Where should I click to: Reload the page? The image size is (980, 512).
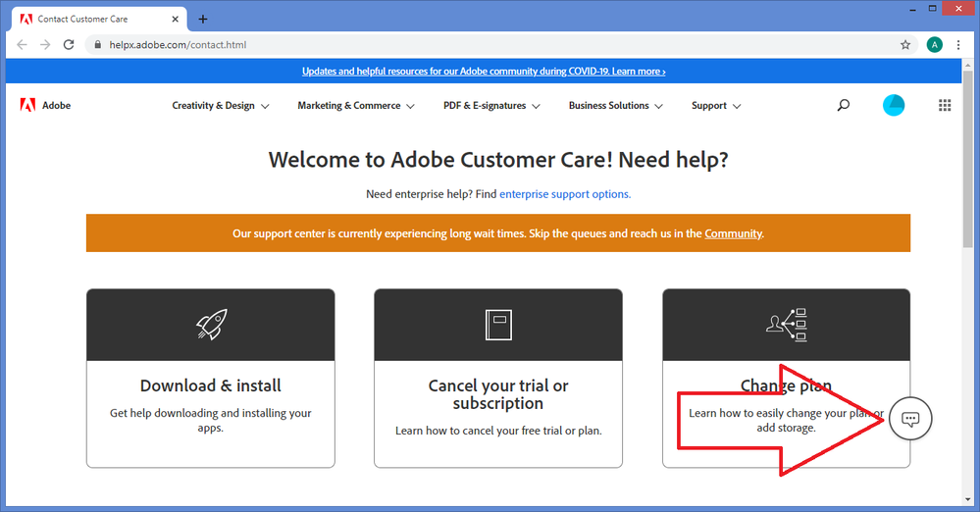[69, 45]
